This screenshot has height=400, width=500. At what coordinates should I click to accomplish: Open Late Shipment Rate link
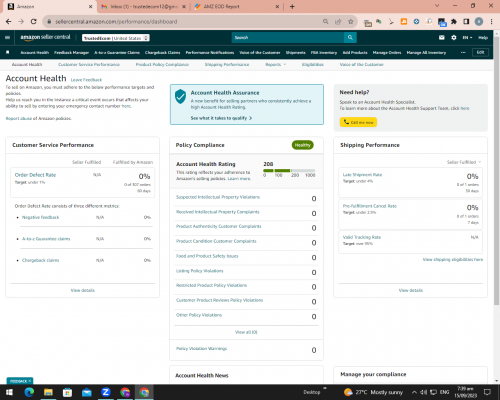click(x=362, y=175)
